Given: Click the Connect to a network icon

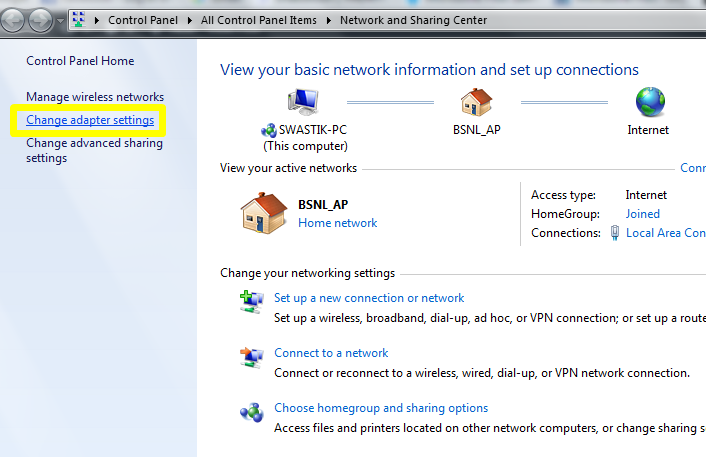Looking at the screenshot, I should (x=252, y=358).
